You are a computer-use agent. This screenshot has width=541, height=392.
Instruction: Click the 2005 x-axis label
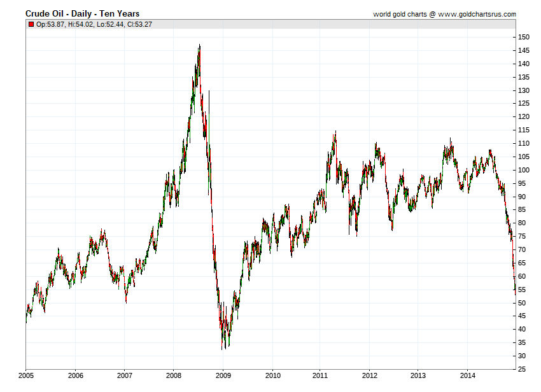click(x=26, y=375)
